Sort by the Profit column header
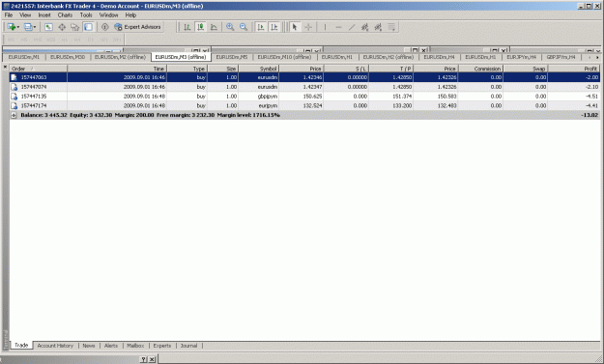 pyautogui.click(x=574, y=69)
